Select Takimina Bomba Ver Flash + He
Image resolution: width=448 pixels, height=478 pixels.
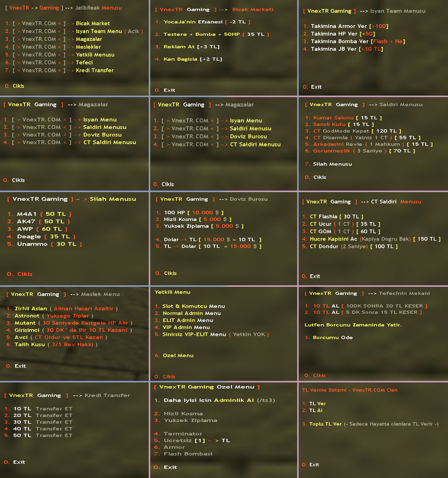[354, 41]
